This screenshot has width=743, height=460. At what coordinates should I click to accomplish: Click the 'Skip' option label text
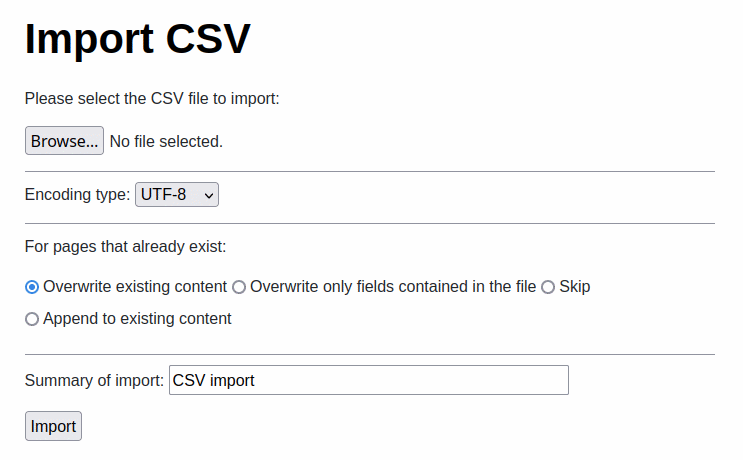coord(575,287)
